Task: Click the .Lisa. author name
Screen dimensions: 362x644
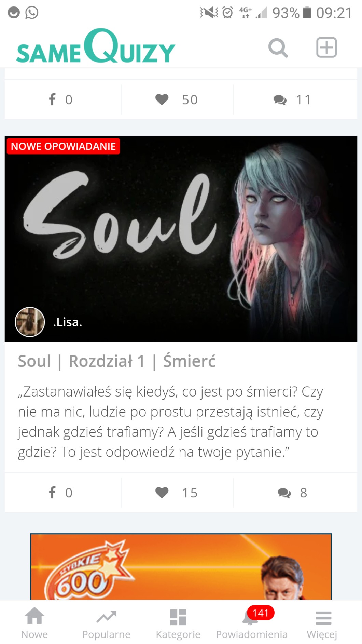Action: [68, 322]
